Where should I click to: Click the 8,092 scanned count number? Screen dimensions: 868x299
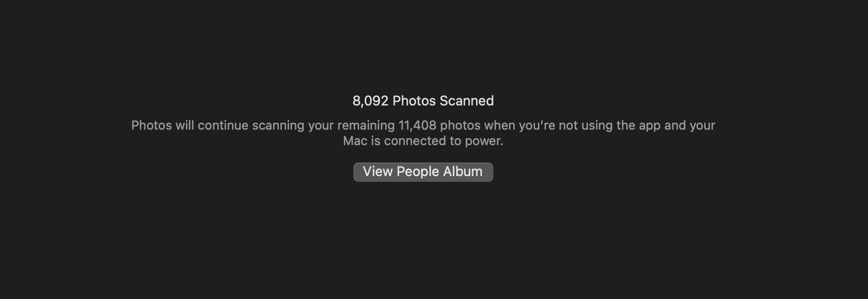[x=370, y=101]
